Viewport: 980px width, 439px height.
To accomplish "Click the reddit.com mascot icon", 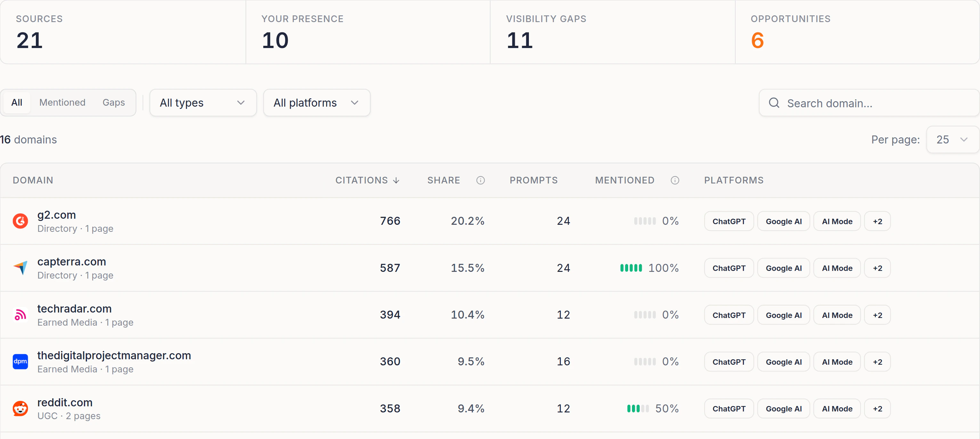I will tap(20, 409).
